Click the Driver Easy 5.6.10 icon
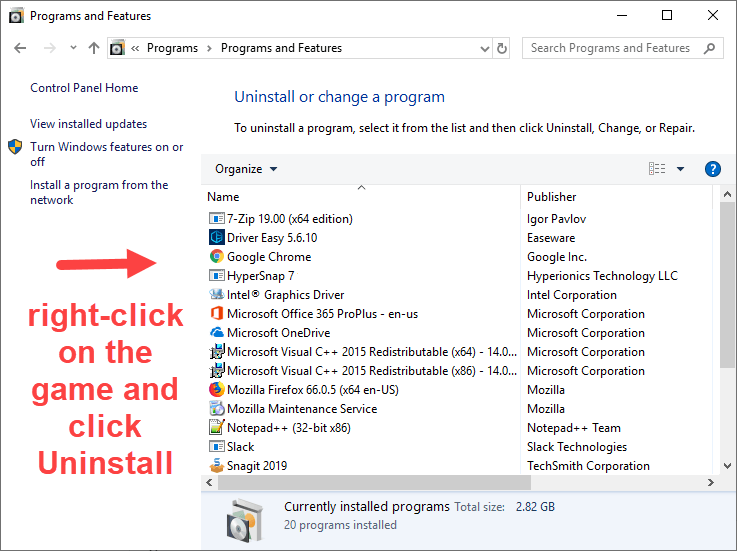737x551 pixels. 216,237
